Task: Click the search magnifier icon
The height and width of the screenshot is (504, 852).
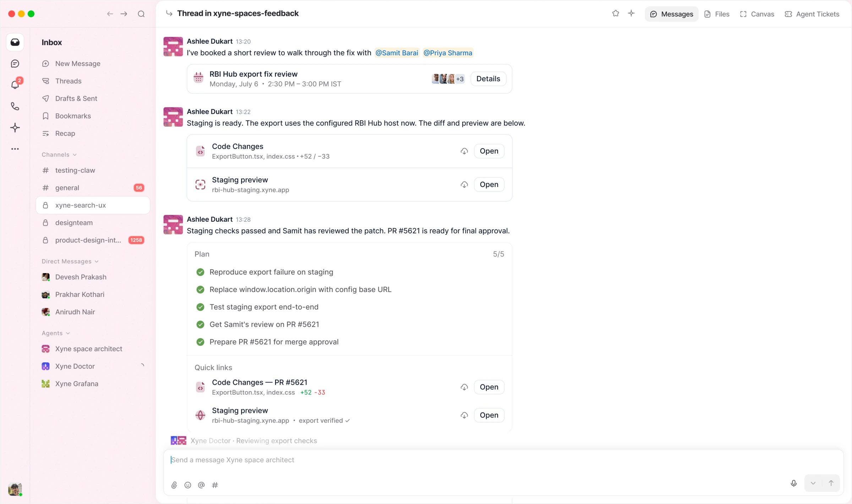Action: point(141,14)
